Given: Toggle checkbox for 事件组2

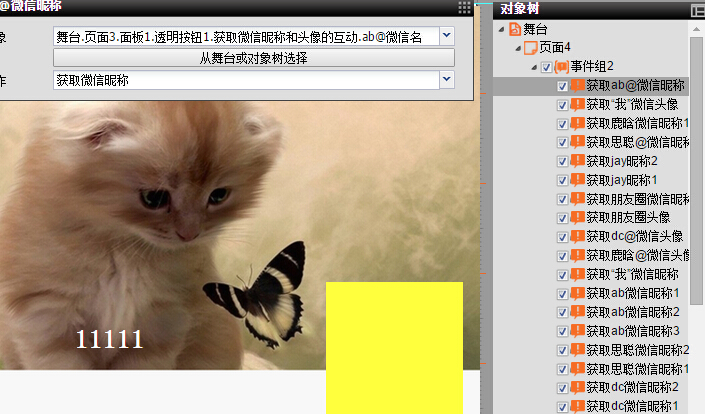Looking at the screenshot, I should pos(546,67).
